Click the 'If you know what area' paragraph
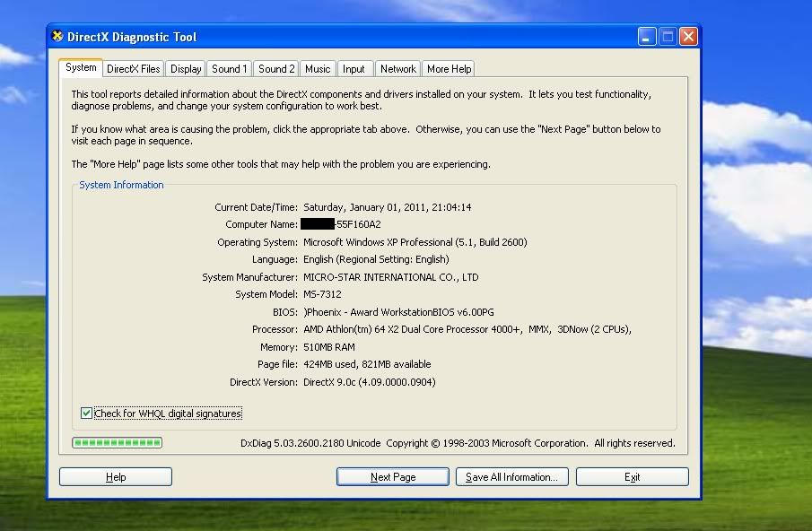Image resolution: width=812 pixels, height=531 pixels. (366, 135)
